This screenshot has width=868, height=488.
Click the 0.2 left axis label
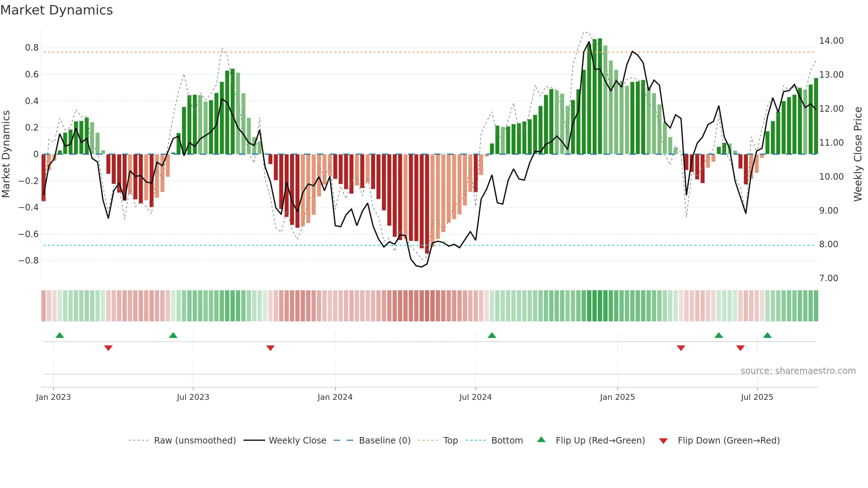[32, 128]
